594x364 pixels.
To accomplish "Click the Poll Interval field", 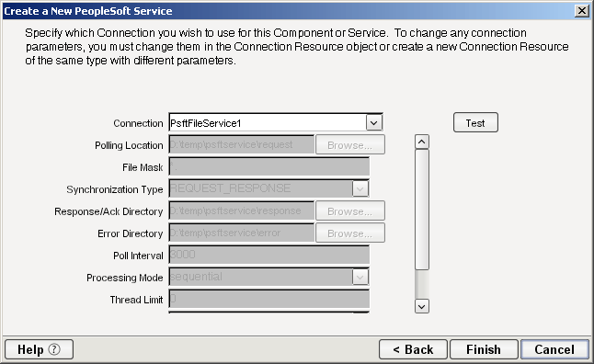I will [269, 255].
